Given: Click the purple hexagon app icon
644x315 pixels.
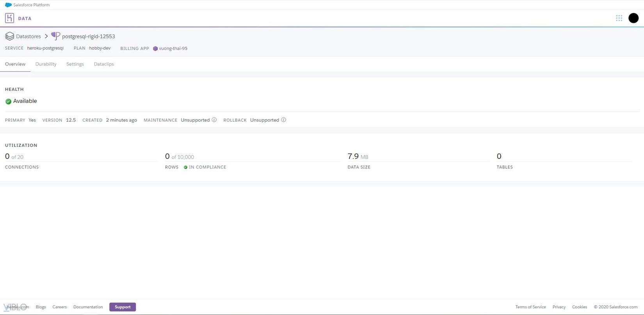Looking at the screenshot, I should 155,49.
